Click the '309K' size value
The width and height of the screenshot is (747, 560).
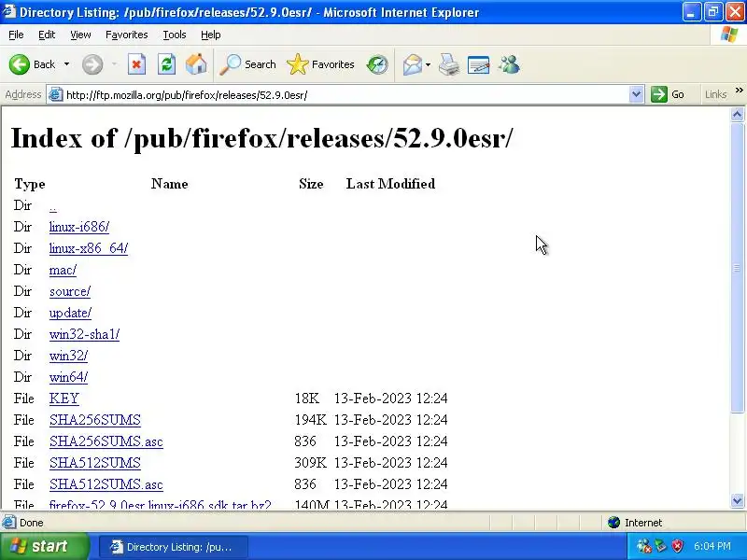click(310, 462)
